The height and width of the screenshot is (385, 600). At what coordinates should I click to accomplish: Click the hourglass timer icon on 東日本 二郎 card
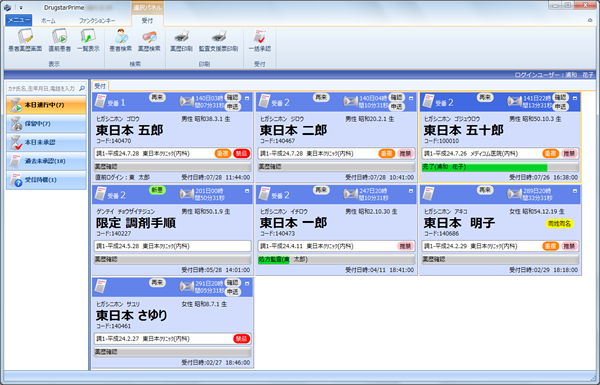pos(351,101)
